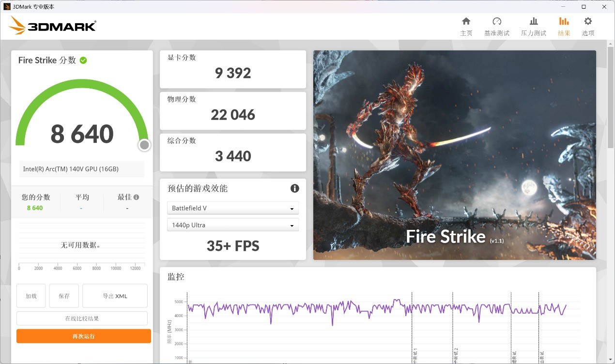615x364 pixels.
Task: Click the 保存 save button
Action: coord(64,296)
